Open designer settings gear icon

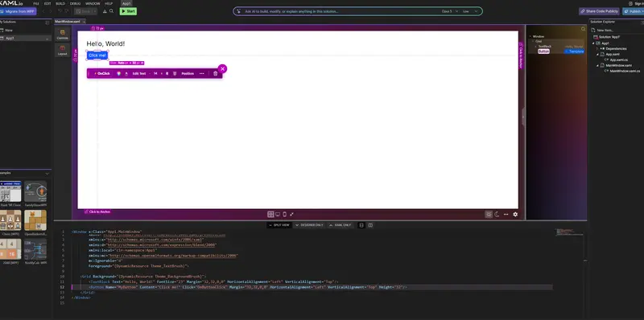point(515,214)
